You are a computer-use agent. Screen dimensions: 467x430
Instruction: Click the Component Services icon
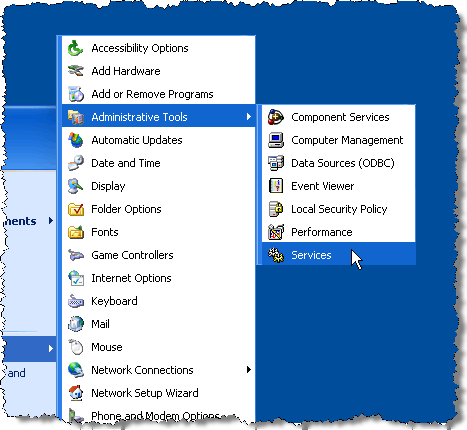click(276, 117)
